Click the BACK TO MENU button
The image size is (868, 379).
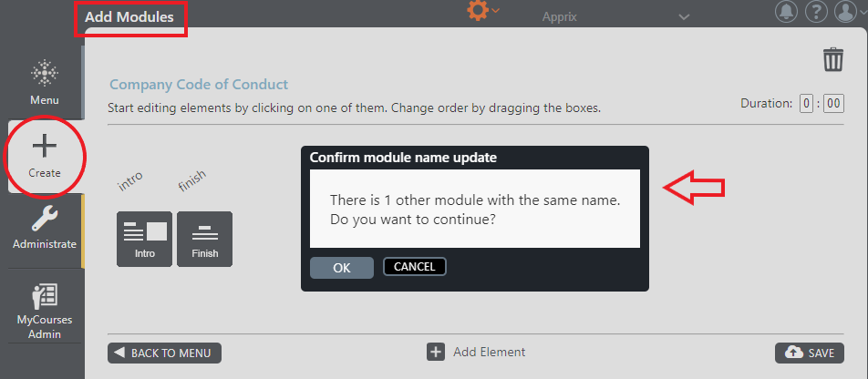pyautogui.click(x=164, y=353)
